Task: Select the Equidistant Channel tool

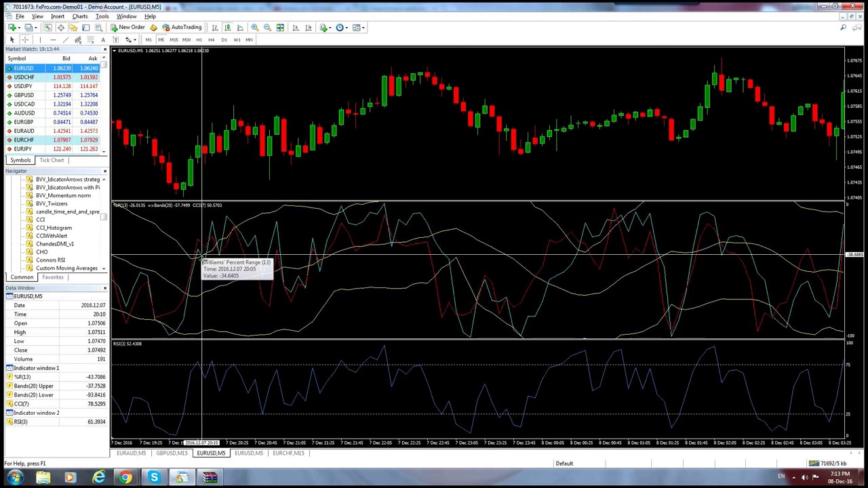Action: 78,40
